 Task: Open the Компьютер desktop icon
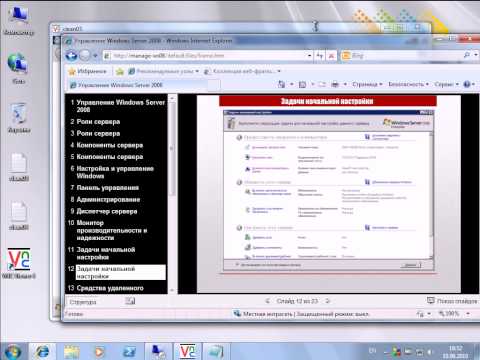coord(19,21)
